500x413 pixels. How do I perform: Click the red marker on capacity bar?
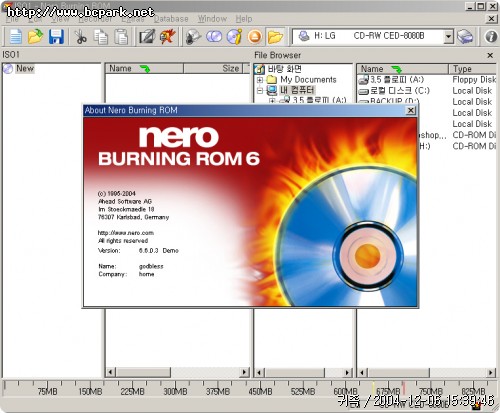point(403,388)
